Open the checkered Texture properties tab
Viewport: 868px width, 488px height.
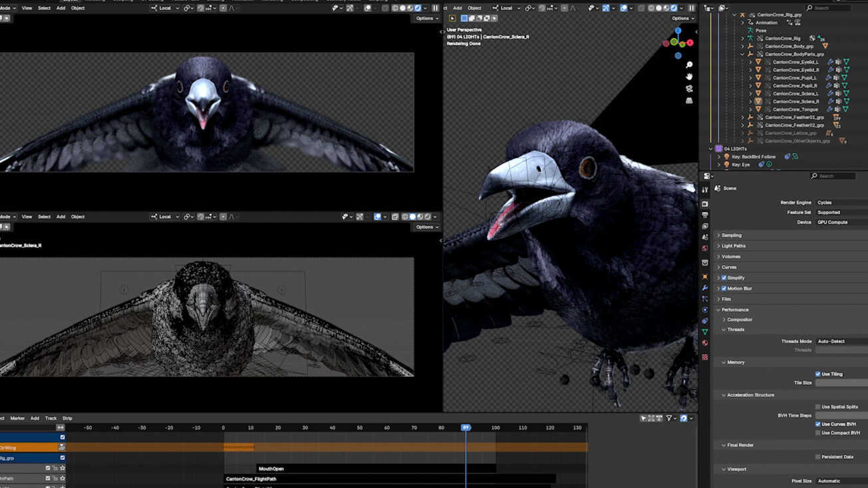[x=705, y=357]
